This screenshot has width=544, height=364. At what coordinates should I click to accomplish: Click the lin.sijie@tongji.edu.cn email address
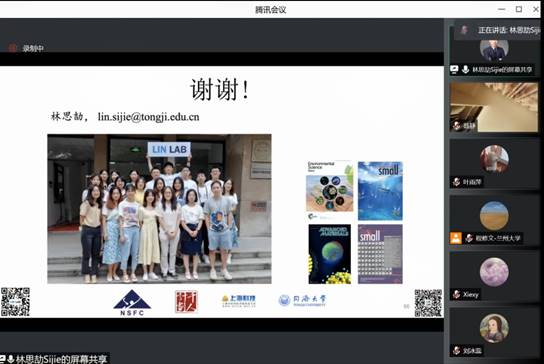click(148, 117)
